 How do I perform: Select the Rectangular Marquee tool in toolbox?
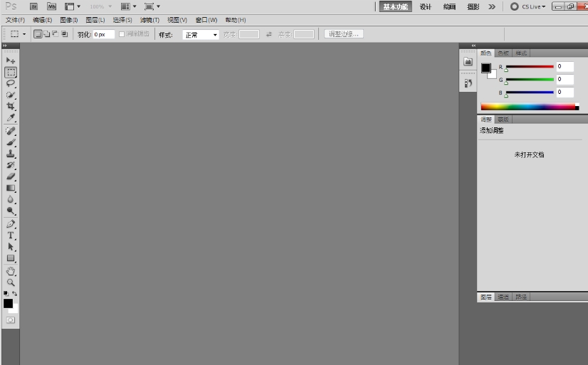[11, 72]
